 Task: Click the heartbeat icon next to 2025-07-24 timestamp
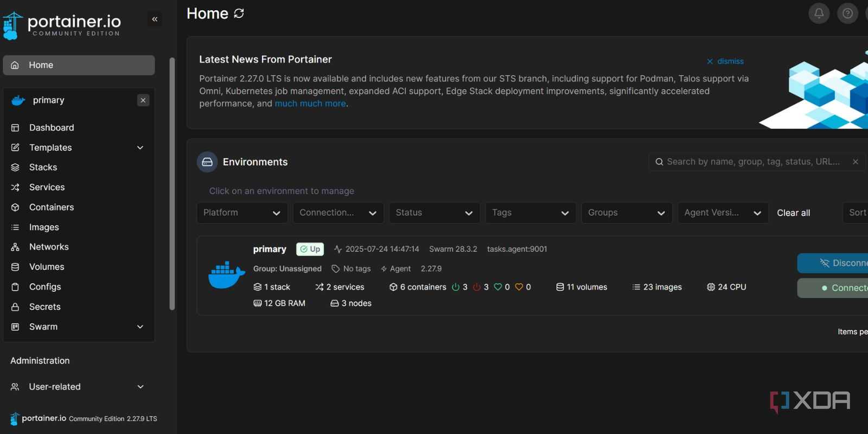point(338,249)
